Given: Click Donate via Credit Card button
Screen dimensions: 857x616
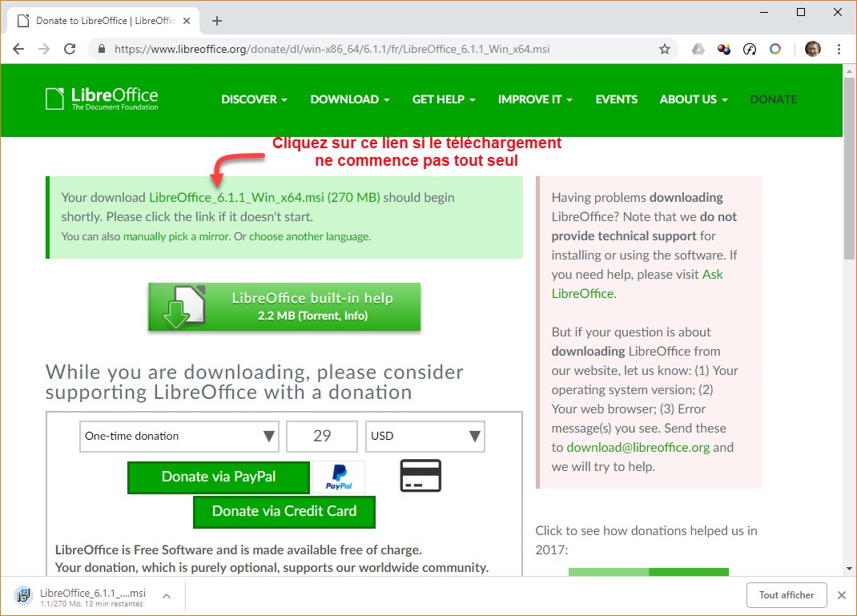Looking at the screenshot, I should [x=284, y=512].
